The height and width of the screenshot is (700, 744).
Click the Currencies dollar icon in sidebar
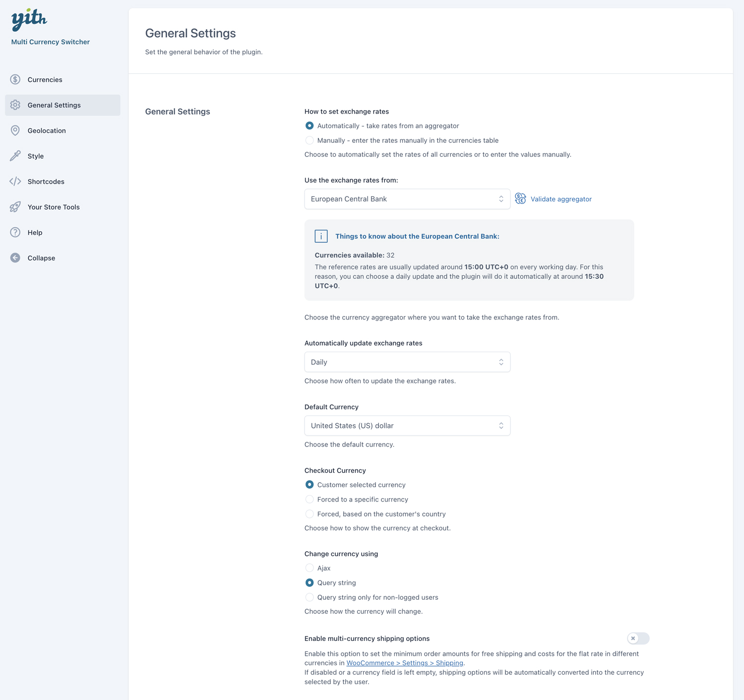15,79
